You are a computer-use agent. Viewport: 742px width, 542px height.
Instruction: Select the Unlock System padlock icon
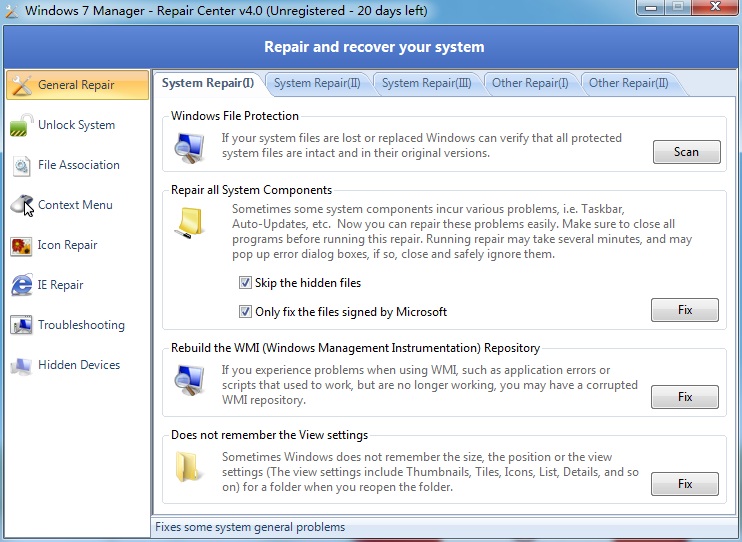pos(21,125)
